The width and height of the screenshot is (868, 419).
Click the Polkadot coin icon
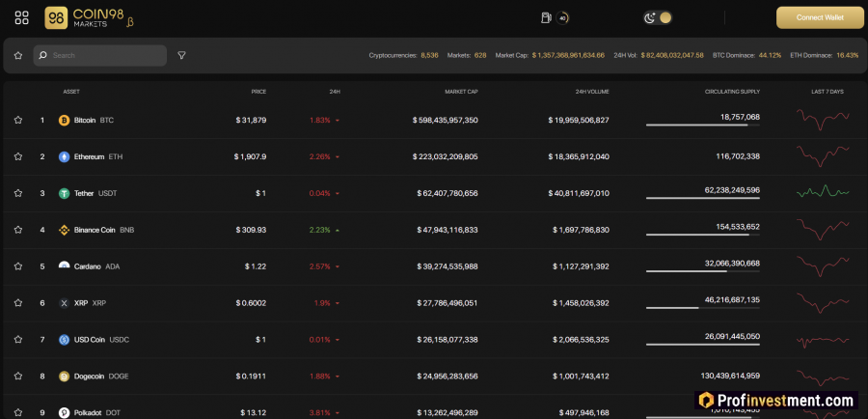click(x=65, y=413)
